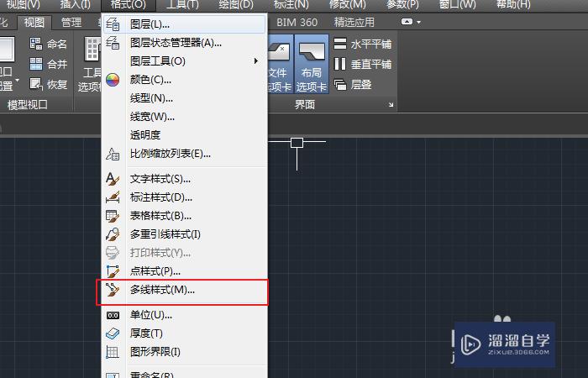Screen dimensions: 588x378
Task: Open the 图层(L)... menu entry
Action: pyautogui.click(x=184, y=24)
